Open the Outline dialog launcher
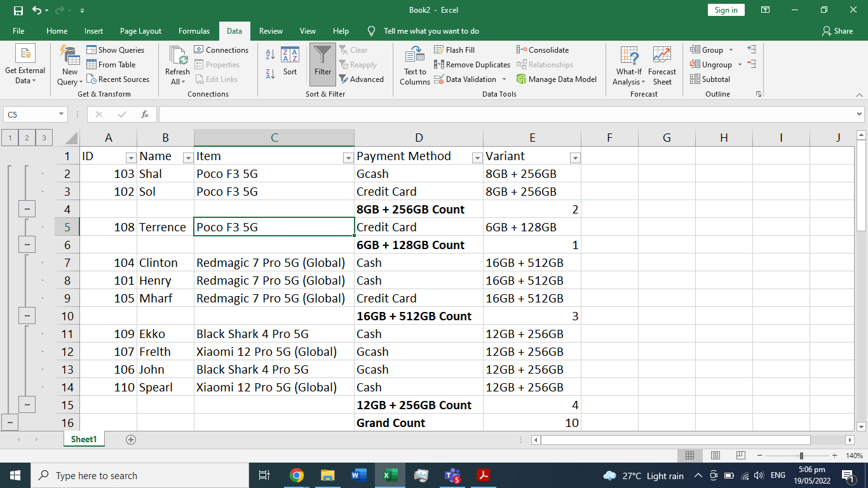The width and height of the screenshot is (868, 488). tap(758, 94)
